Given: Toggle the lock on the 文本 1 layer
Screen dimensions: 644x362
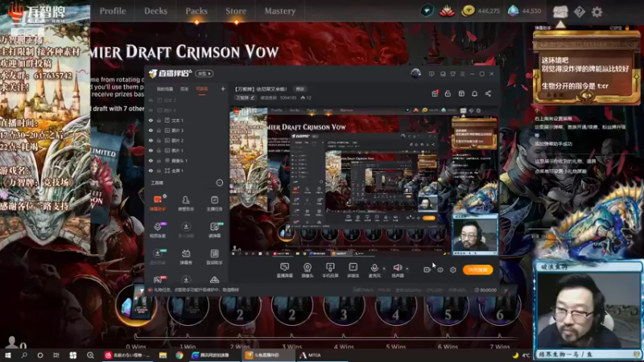Looking at the screenshot, I should click(159, 121).
